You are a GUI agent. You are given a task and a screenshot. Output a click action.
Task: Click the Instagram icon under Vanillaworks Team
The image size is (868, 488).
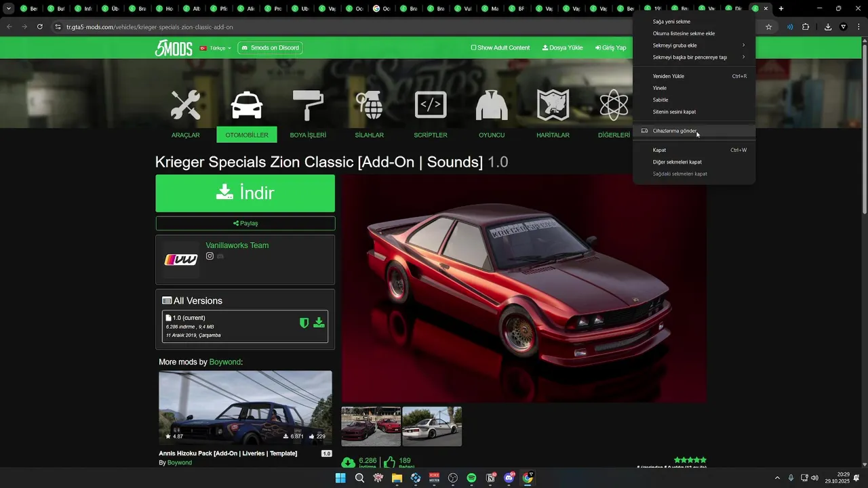210,256
